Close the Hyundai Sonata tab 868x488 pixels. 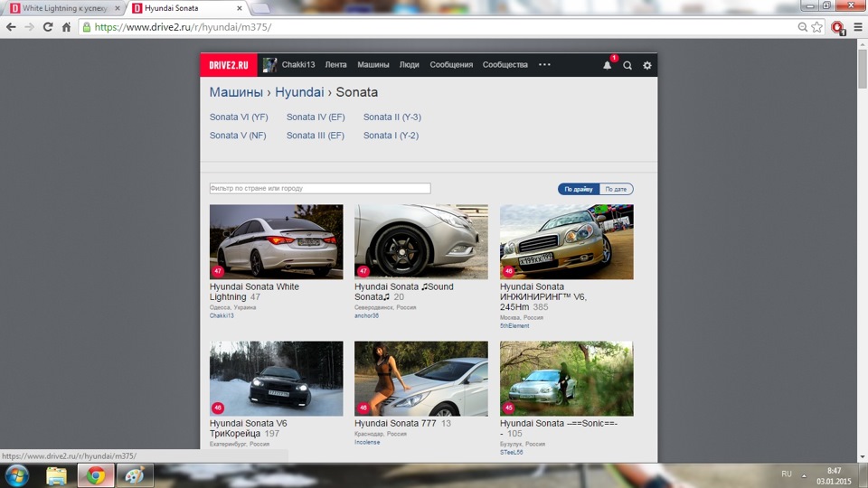239,8
